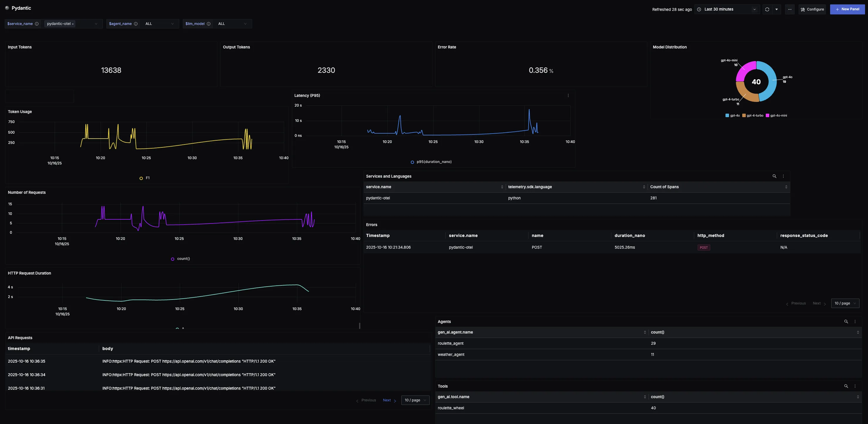Viewport: 868px width, 424px height.
Task: Click the gpt-4-turbo color swatch in the legend
Action: point(743,115)
